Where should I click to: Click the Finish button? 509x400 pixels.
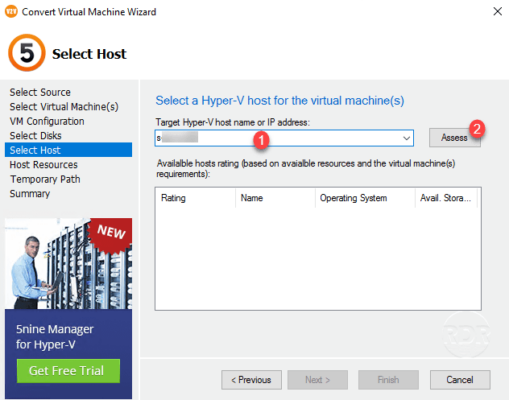tap(388, 380)
